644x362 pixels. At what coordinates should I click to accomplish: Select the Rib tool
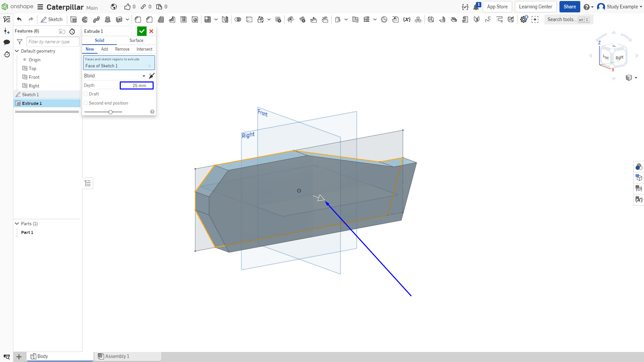(172, 19)
